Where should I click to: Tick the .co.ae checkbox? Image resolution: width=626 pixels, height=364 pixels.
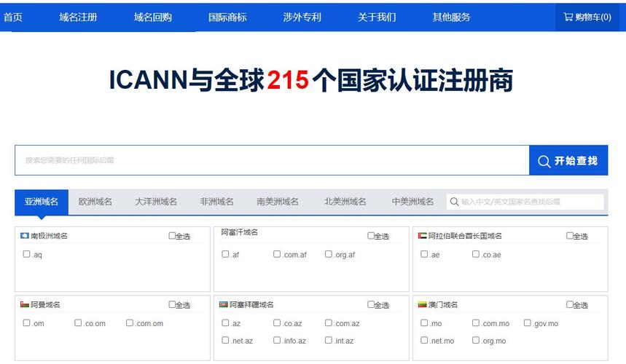click(475, 254)
